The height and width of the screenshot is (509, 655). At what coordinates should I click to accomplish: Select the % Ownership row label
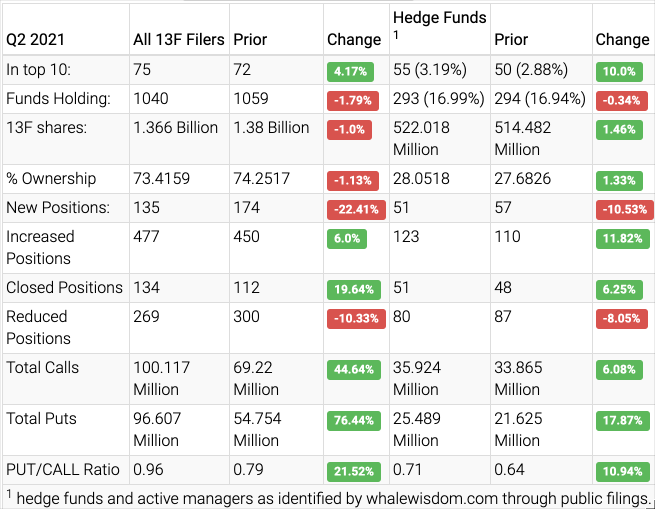pyautogui.click(x=51, y=179)
